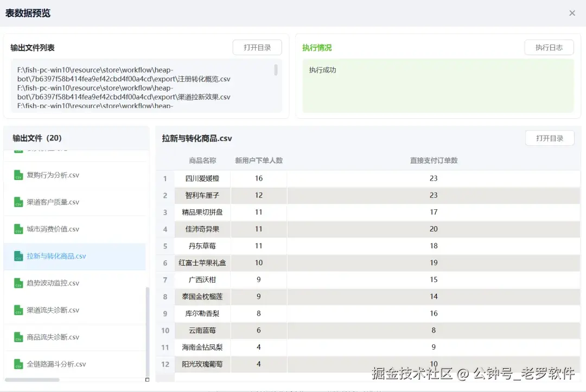Select the 库尔勒香梨 cell
The height and width of the screenshot is (392, 586).
(x=202, y=313)
